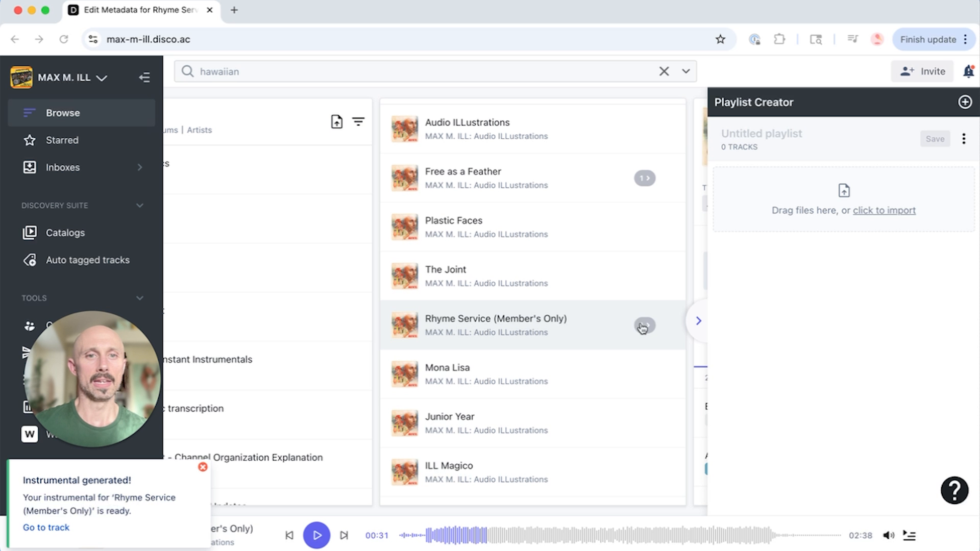Collapse the sidebar with the arrow toggle
The image size is (980, 551).
[144, 77]
